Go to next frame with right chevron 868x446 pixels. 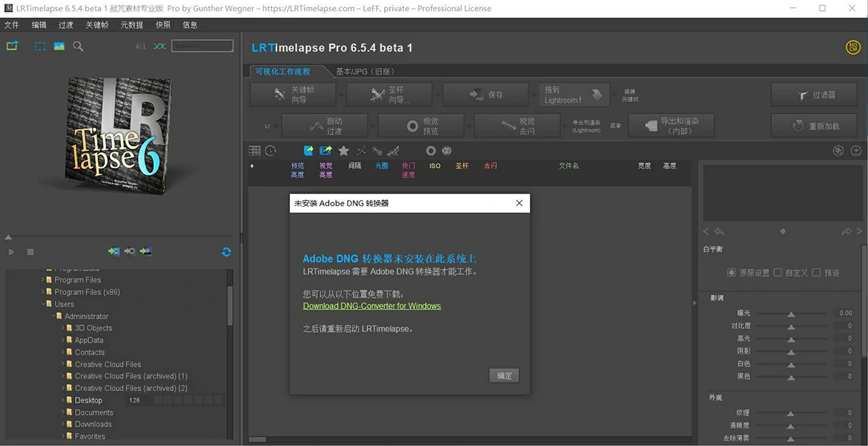(x=859, y=231)
